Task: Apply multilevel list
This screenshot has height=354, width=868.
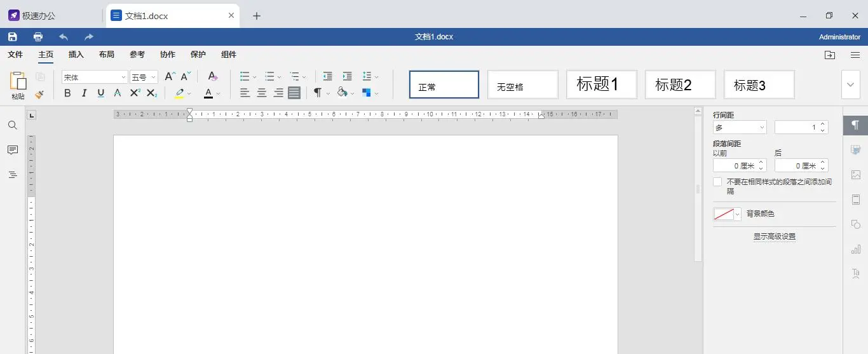Action: tap(294, 77)
